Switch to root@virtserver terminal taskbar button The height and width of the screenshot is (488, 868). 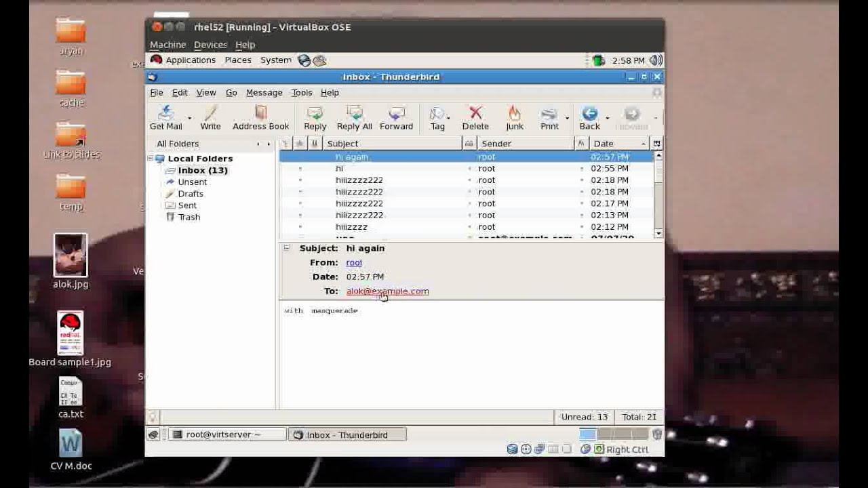(226, 434)
